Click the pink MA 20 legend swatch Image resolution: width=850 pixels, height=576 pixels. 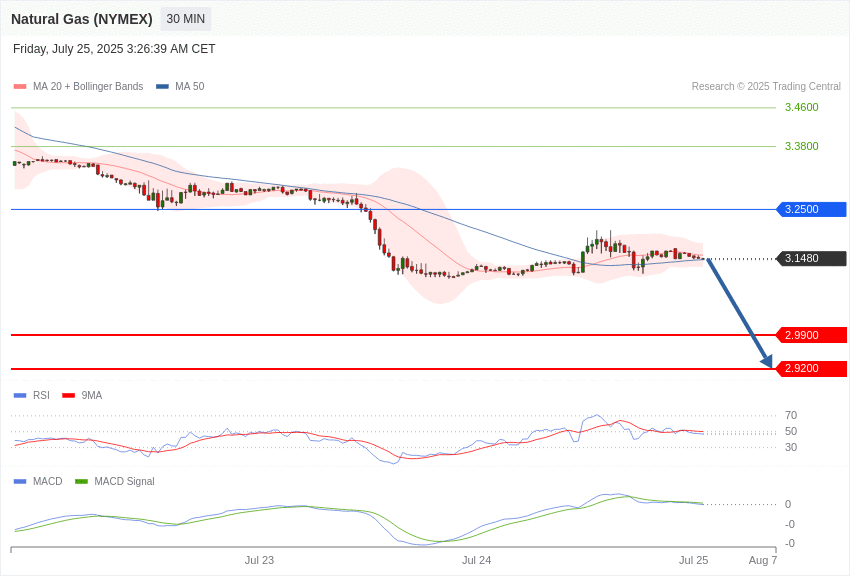[20, 86]
